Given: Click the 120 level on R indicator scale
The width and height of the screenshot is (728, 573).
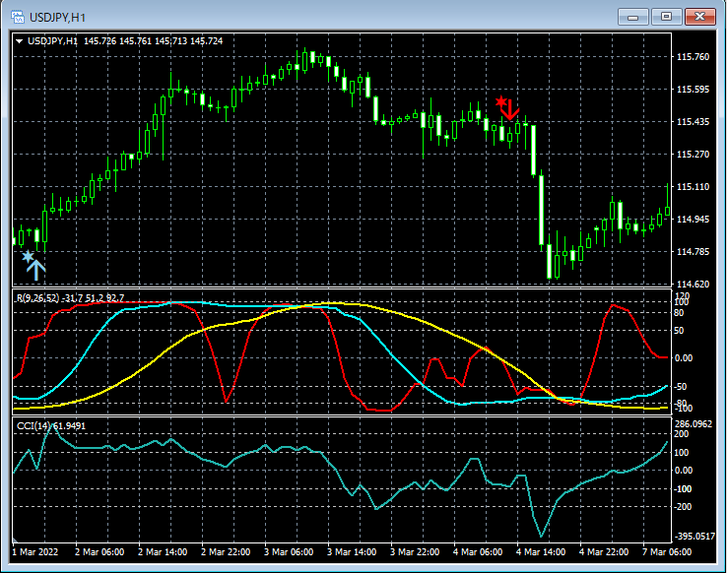Looking at the screenshot, I should [x=683, y=295].
